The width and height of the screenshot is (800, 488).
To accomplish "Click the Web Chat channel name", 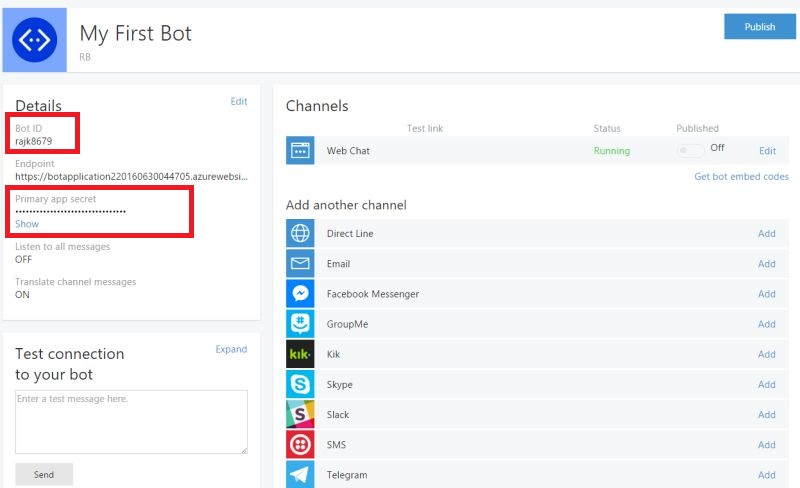I will [x=348, y=151].
